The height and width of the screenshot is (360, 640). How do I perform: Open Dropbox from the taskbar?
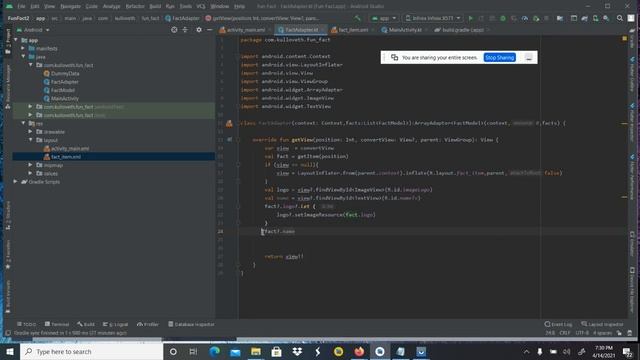coord(297,351)
